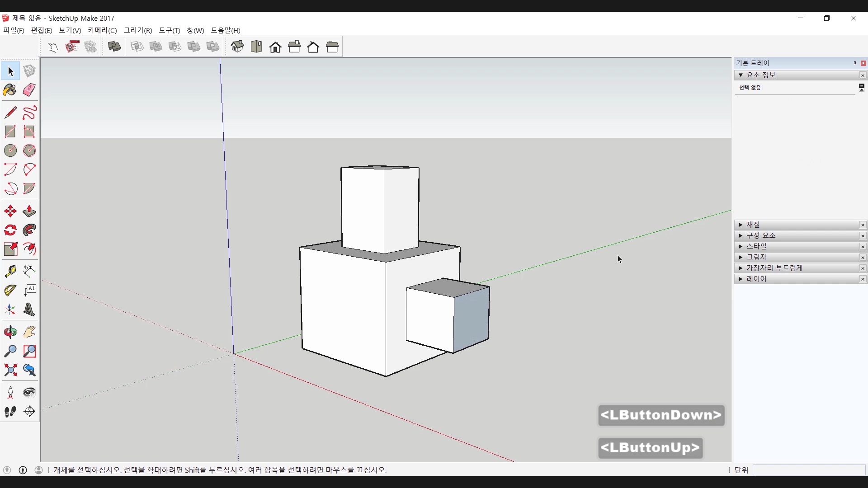Open the 카메라(C) menu
This screenshot has width=868, height=488.
(x=102, y=30)
